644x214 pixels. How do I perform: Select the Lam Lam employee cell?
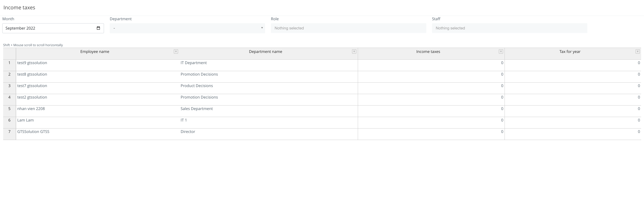point(25,120)
